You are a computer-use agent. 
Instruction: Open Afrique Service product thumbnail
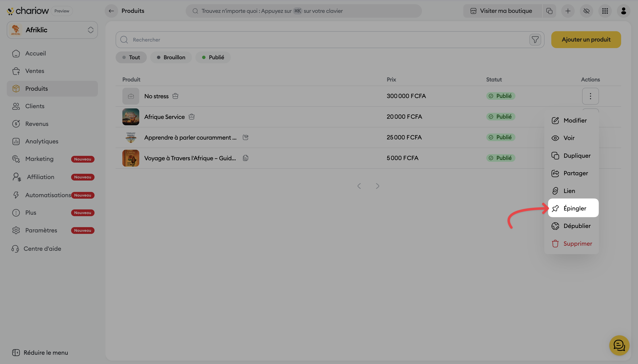[131, 117]
